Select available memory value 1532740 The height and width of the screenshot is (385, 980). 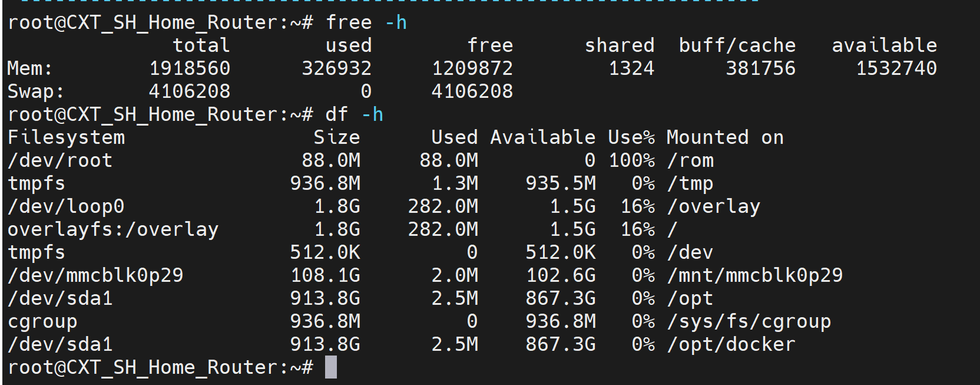click(896, 68)
